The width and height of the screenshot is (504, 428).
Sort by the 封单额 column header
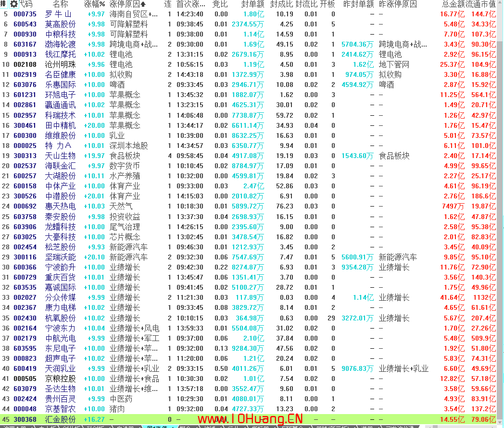[x=252, y=4]
